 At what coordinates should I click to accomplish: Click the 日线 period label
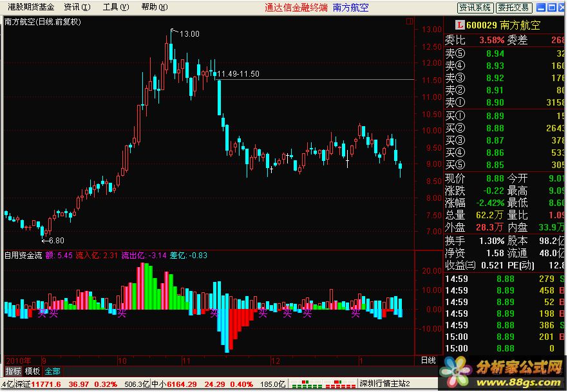[428, 360]
